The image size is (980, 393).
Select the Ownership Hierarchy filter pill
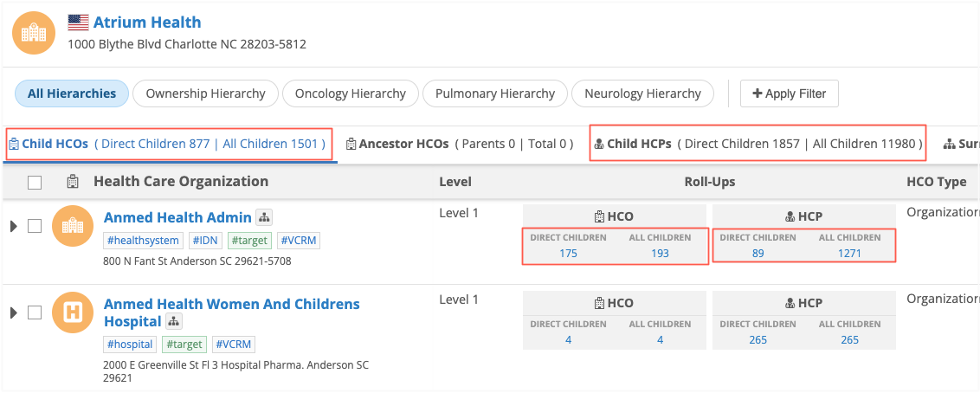[205, 93]
